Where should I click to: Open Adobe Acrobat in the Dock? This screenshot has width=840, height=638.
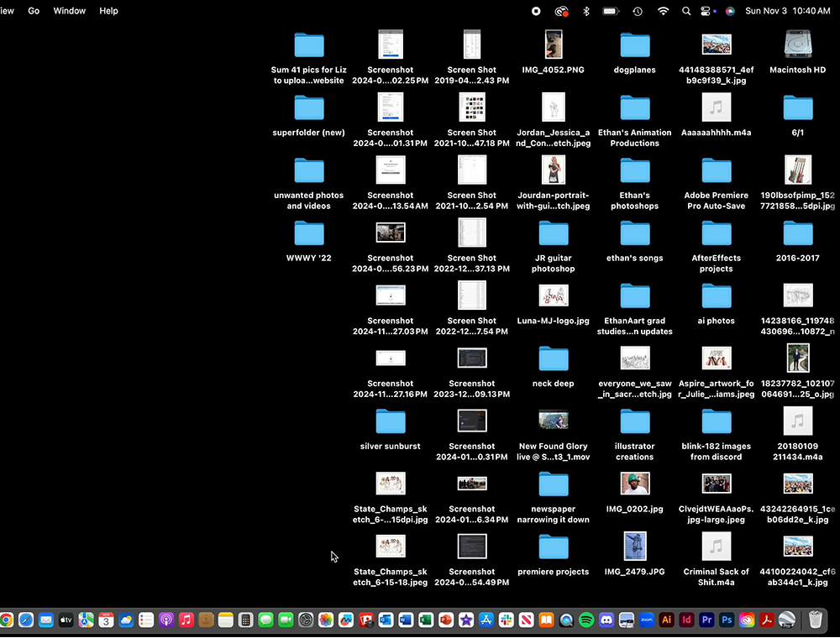coord(767,620)
